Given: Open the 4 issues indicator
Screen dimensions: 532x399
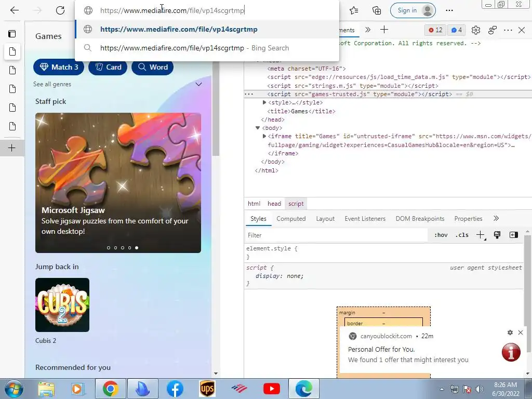Looking at the screenshot, I should tap(457, 30).
